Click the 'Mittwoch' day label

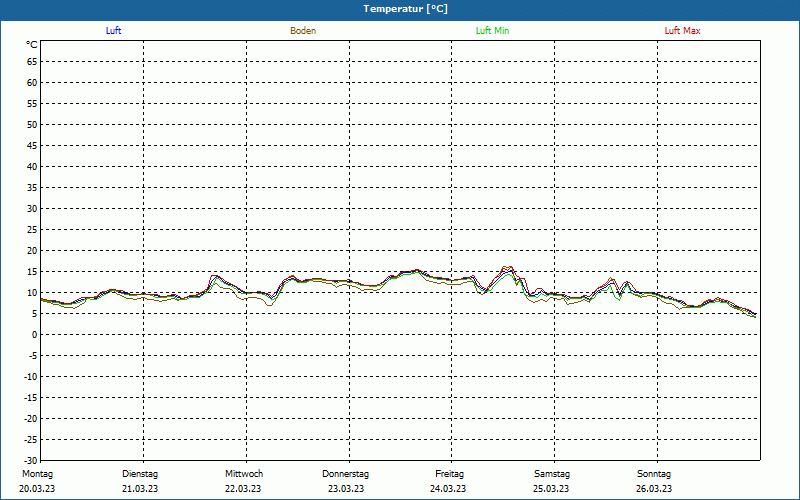coord(244,474)
